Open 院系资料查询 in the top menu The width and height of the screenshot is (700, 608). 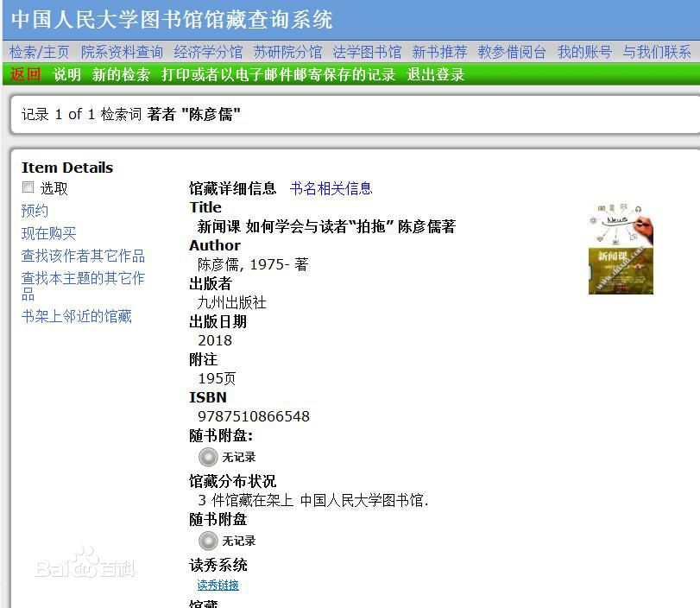pos(122,53)
